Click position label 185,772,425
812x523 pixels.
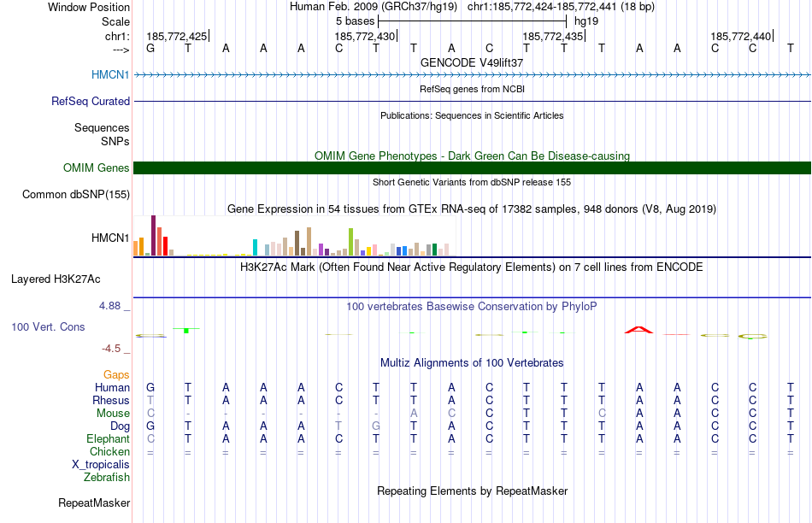point(177,36)
